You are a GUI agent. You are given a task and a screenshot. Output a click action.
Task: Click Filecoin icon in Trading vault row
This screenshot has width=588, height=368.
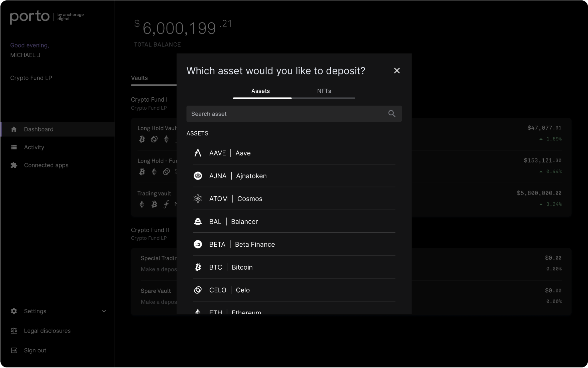coord(166,205)
